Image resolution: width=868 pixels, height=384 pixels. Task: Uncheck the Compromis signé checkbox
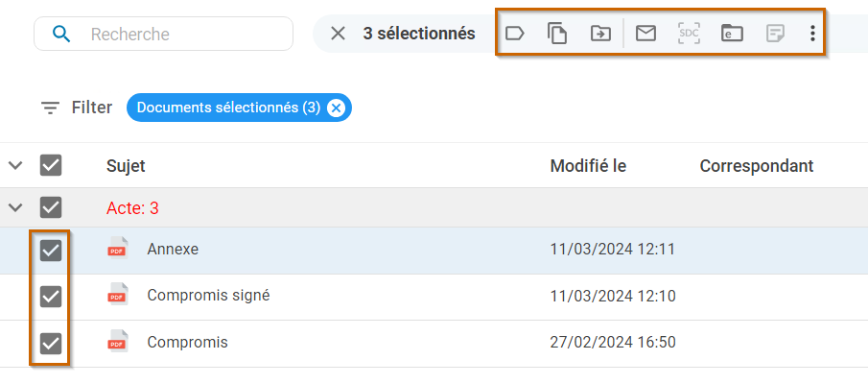click(x=51, y=297)
